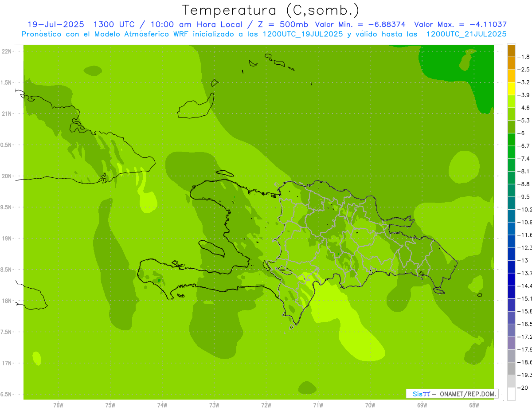Select the '-8.8' color bar value
The height and width of the screenshot is (411, 532).
click(524, 184)
